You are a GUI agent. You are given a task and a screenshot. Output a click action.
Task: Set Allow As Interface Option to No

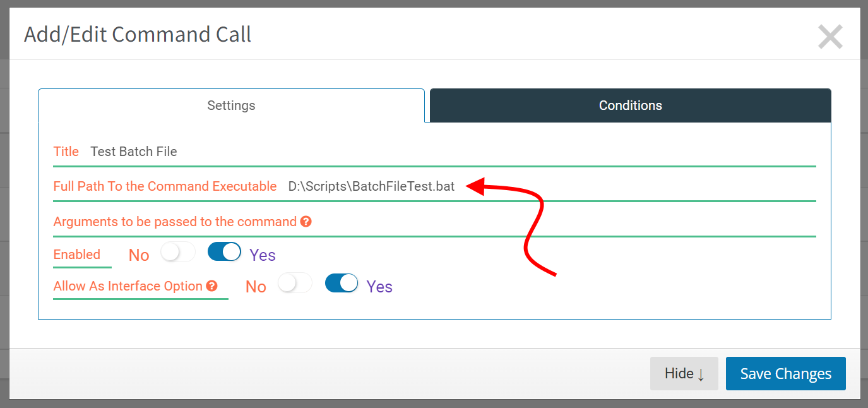(x=295, y=284)
